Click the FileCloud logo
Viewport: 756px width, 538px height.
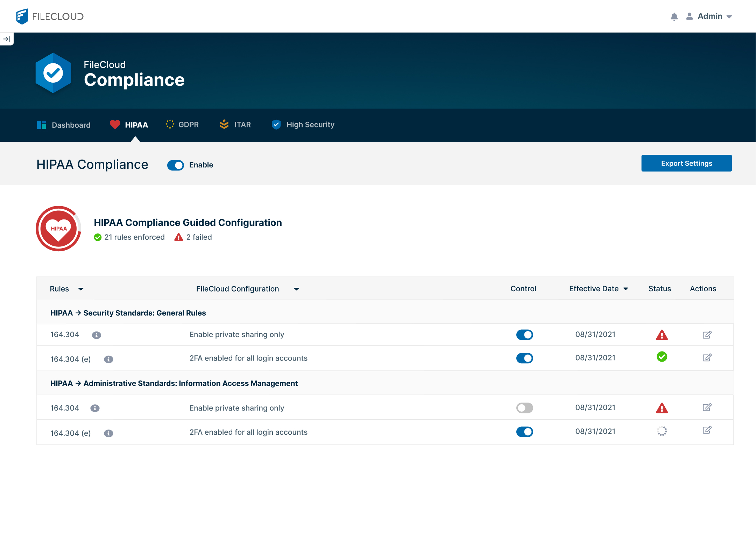(50, 16)
